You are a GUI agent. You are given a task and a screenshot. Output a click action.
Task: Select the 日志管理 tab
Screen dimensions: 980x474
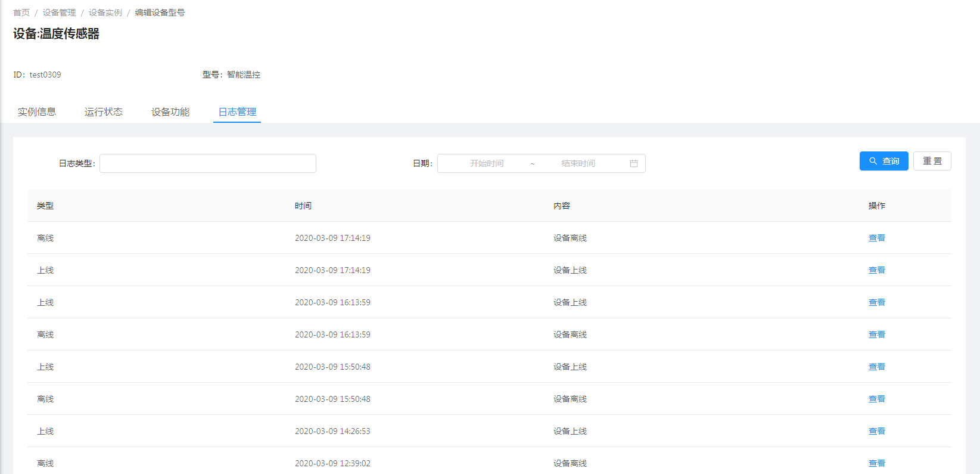tap(237, 112)
